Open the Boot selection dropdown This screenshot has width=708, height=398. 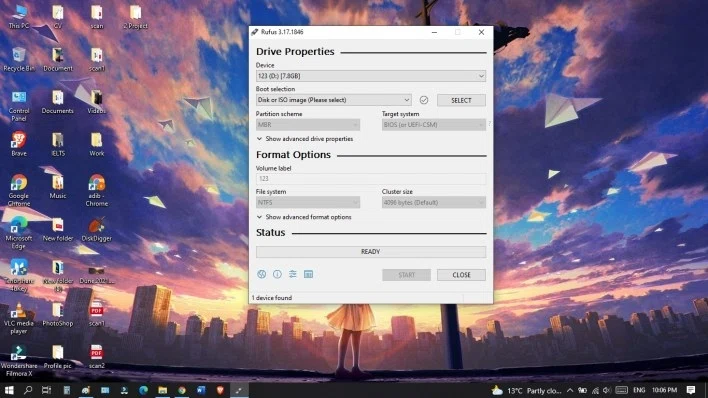(334, 100)
